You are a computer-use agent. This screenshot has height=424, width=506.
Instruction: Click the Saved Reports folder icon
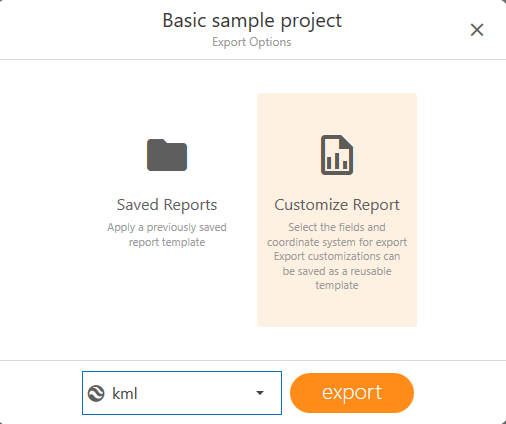(x=167, y=155)
